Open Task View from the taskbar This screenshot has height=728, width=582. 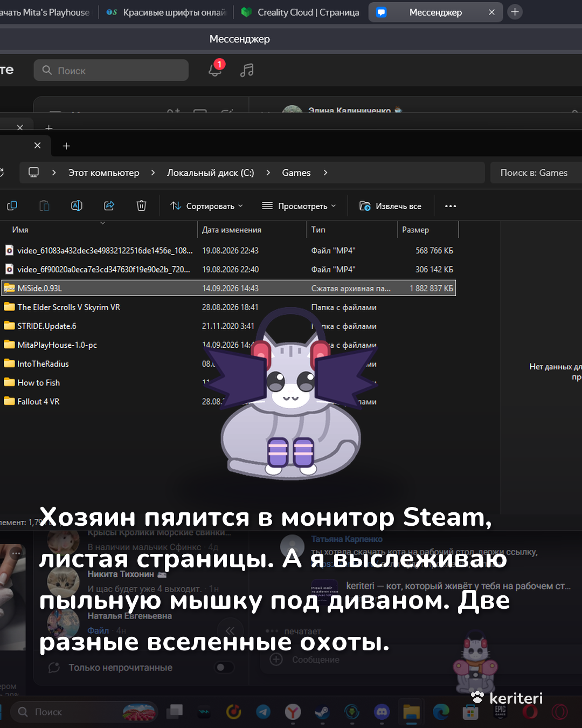(174, 712)
